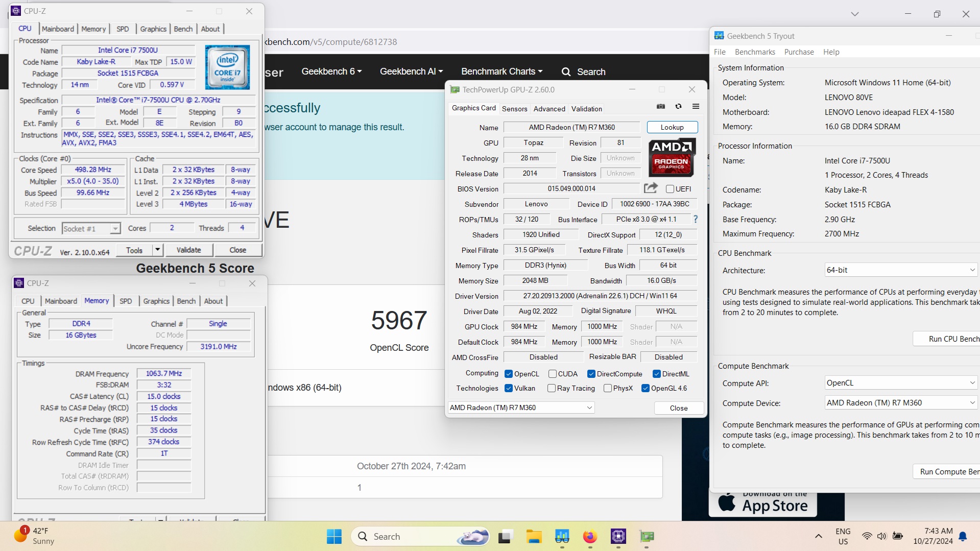Open Wi-Fi network settings in the tray

click(x=867, y=536)
